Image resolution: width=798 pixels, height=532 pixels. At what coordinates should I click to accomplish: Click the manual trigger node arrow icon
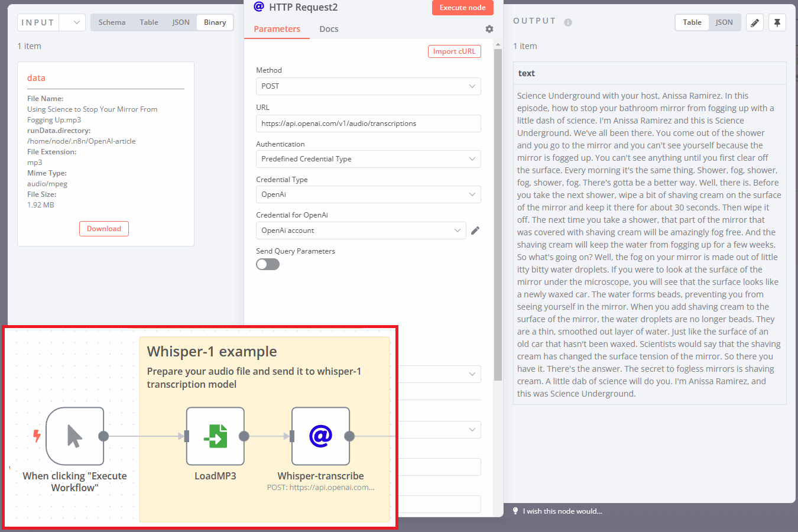(x=75, y=436)
